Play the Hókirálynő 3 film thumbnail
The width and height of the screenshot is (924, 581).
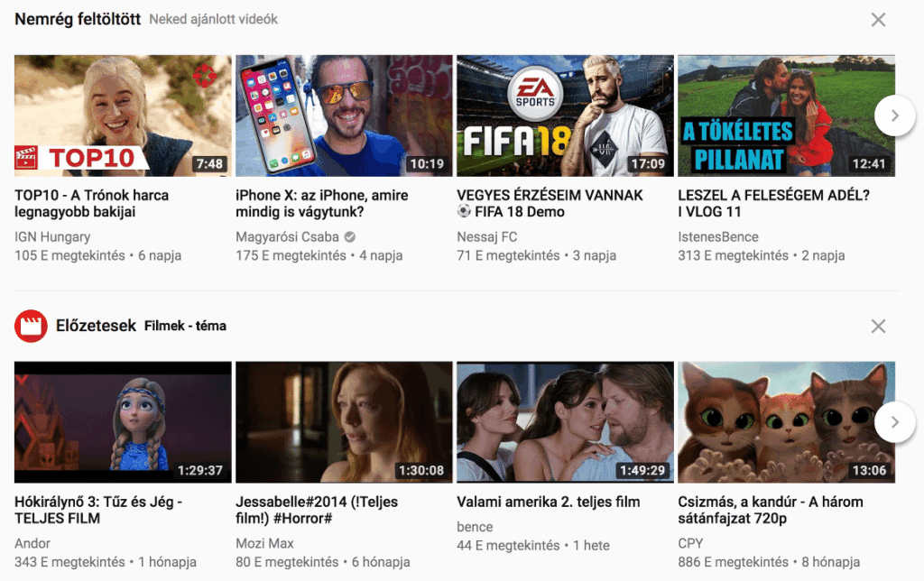123,421
